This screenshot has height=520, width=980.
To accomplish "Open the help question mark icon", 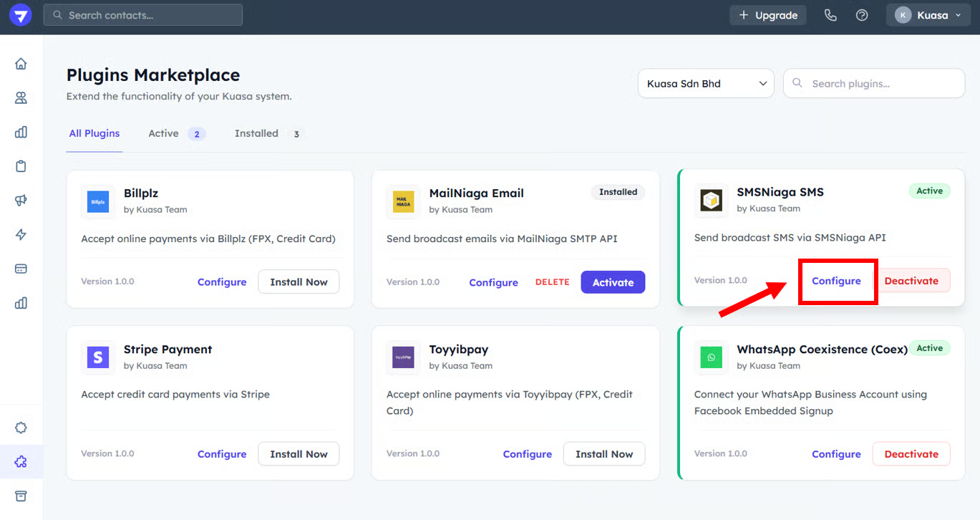I will pos(862,15).
